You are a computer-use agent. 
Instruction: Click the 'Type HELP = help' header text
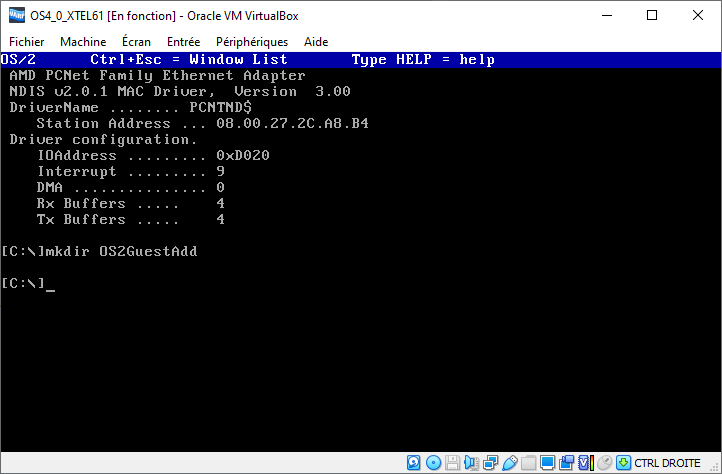click(x=423, y=60)
